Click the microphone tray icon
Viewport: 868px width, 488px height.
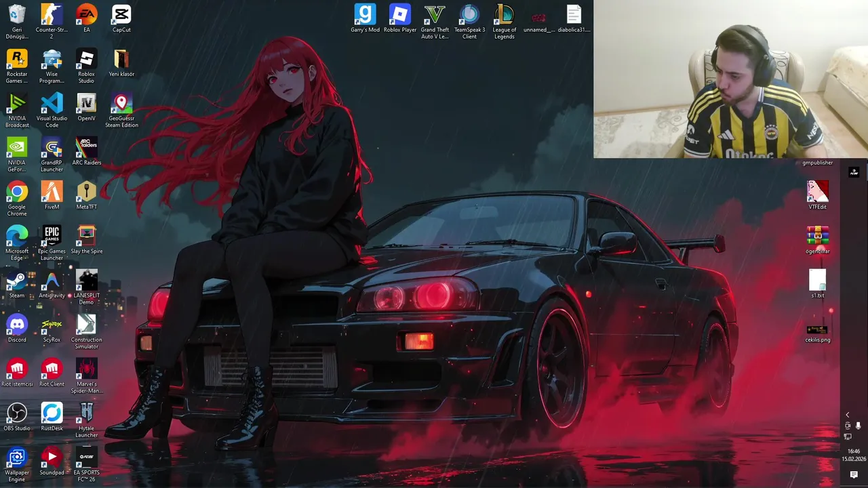point(858,426)
